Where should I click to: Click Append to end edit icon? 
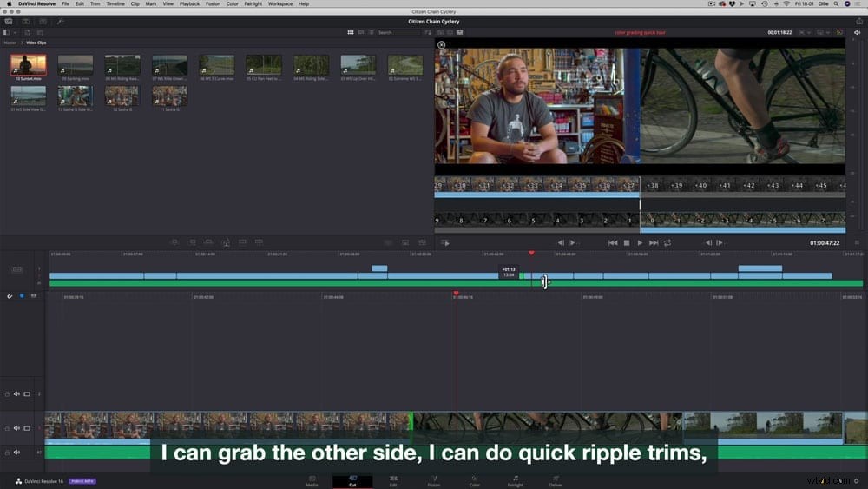(x=192, y=242)
